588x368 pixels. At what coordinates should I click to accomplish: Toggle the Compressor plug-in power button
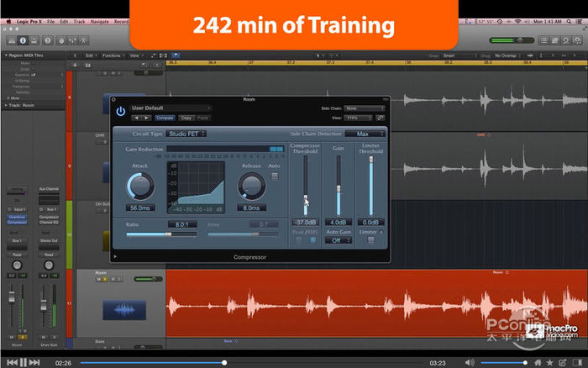(x=120, y=112)
